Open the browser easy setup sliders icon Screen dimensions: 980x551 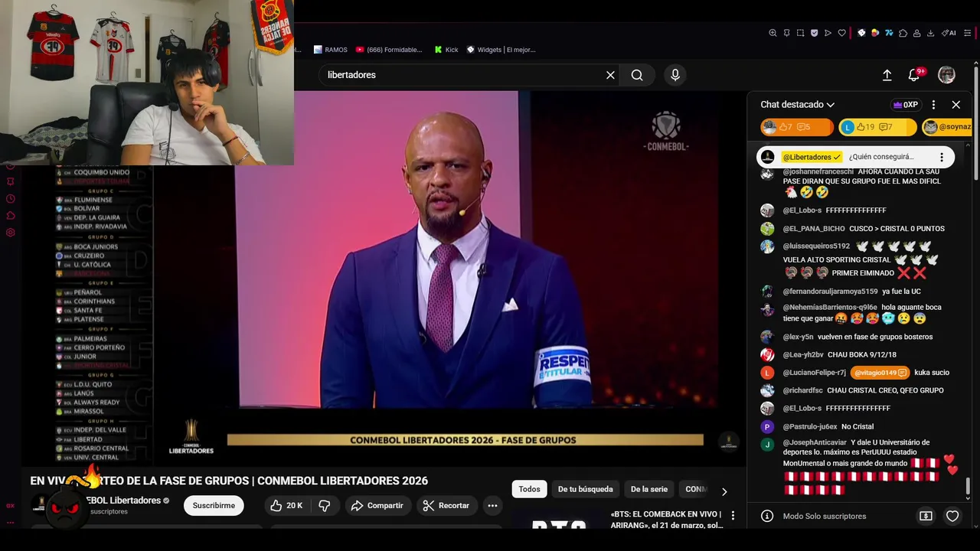(968, 33)
